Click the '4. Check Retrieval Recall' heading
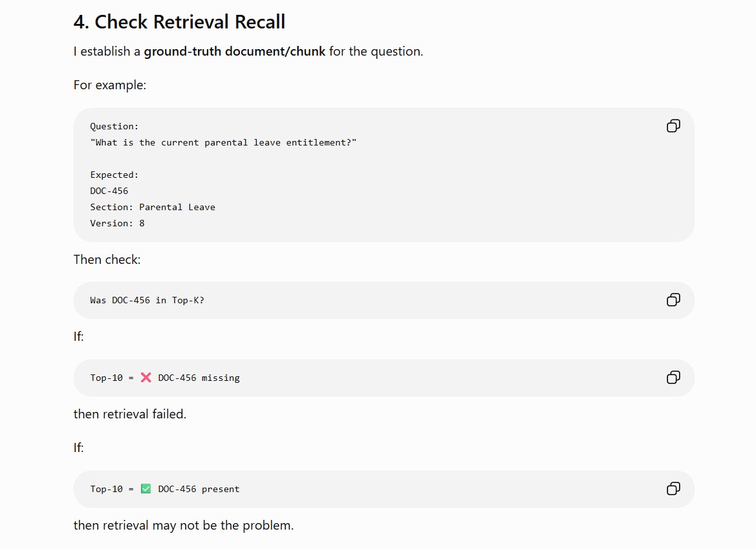 pyautogui.click(x=179, y=22)
